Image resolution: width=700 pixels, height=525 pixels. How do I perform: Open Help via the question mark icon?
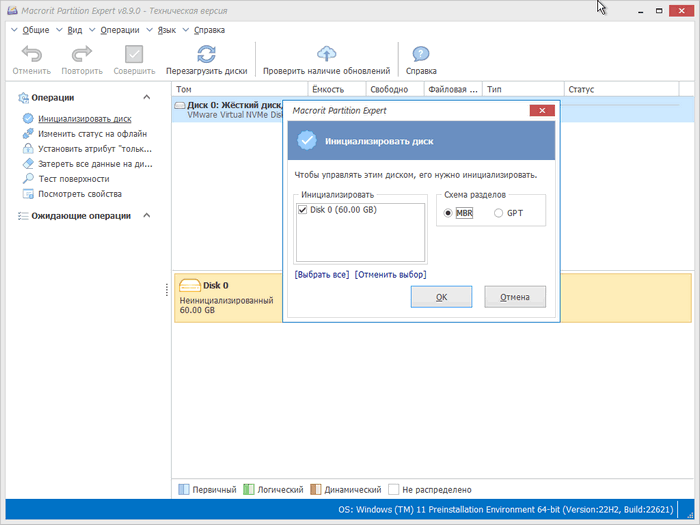click(x=421, y=55)
